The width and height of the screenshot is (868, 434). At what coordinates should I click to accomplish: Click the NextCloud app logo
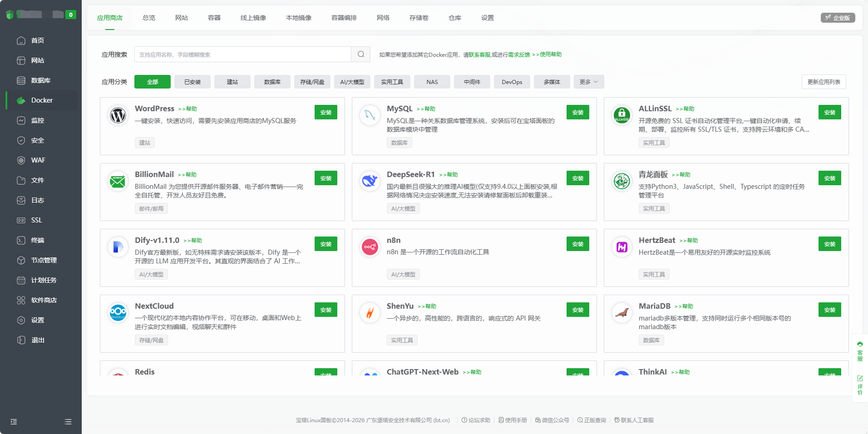118,313
